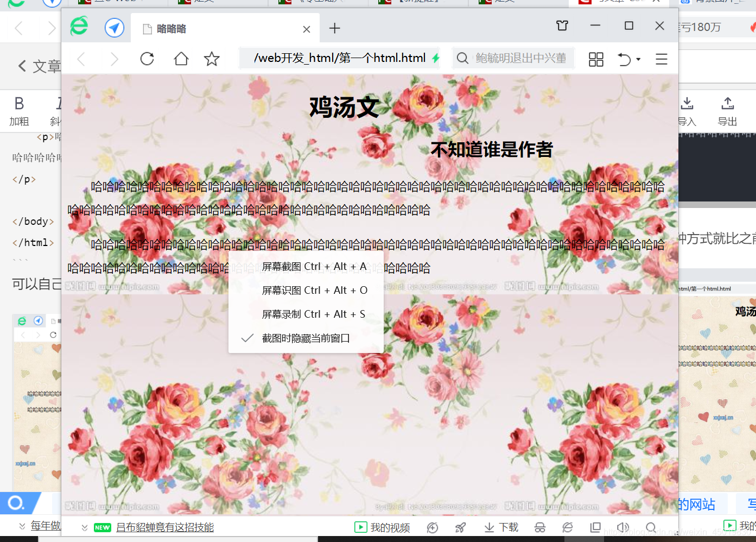The height and width of the screenshot is (542, 756).
Task: Bookmark page with star icon
Action: click(212, 59)
